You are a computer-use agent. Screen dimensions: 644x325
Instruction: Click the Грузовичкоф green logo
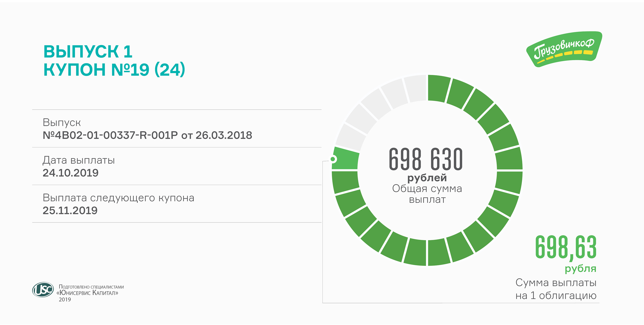(564, 49)
